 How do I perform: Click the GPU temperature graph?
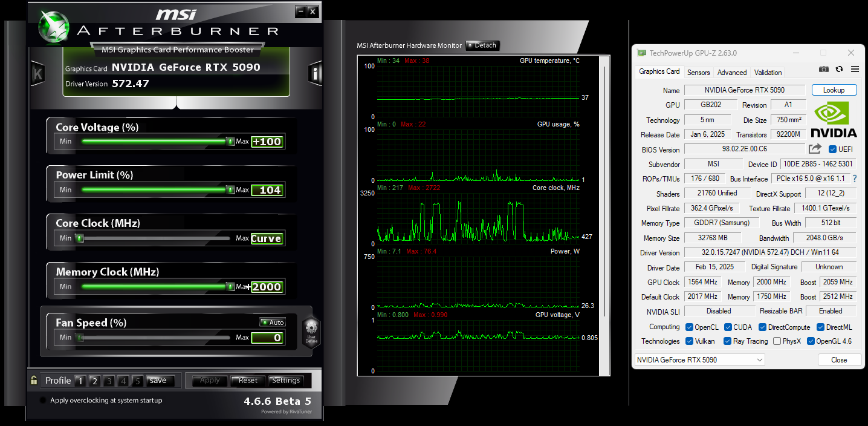pos(478,90)
